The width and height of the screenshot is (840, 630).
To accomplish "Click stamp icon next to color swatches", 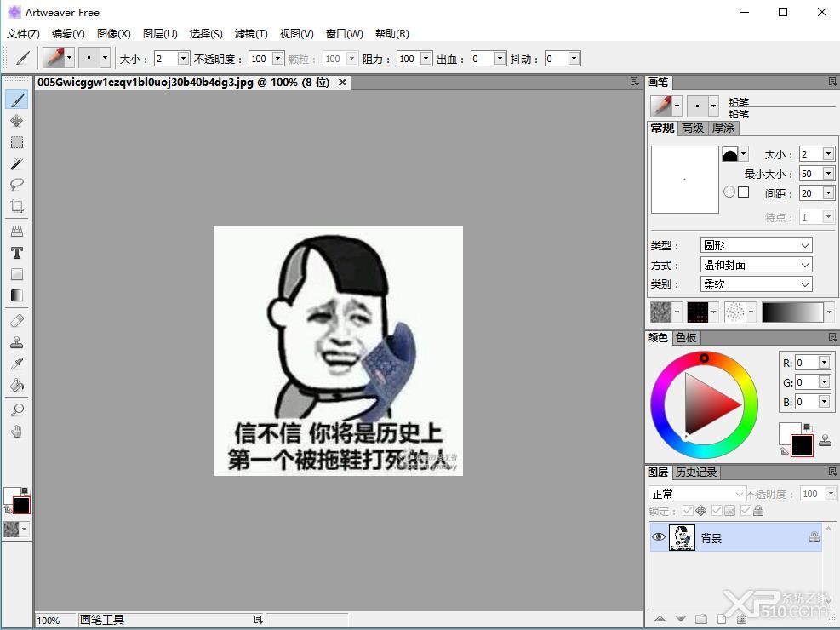I will pos(826,440).
